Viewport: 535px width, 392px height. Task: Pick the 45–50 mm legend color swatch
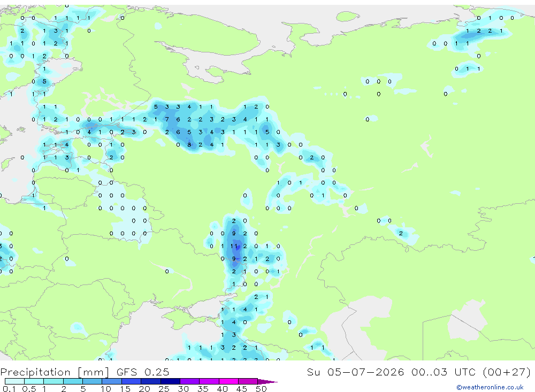(248, 381)
